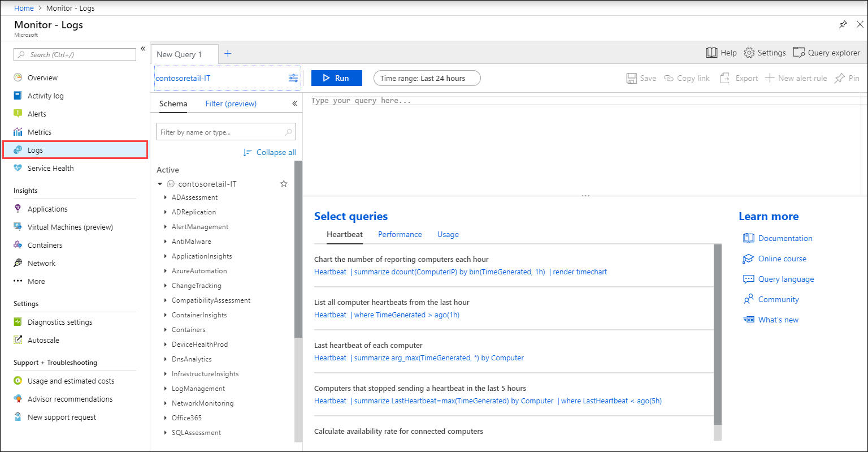
Task: Collapse the contosoretail-IT tree node
Action: pos(160,184)
